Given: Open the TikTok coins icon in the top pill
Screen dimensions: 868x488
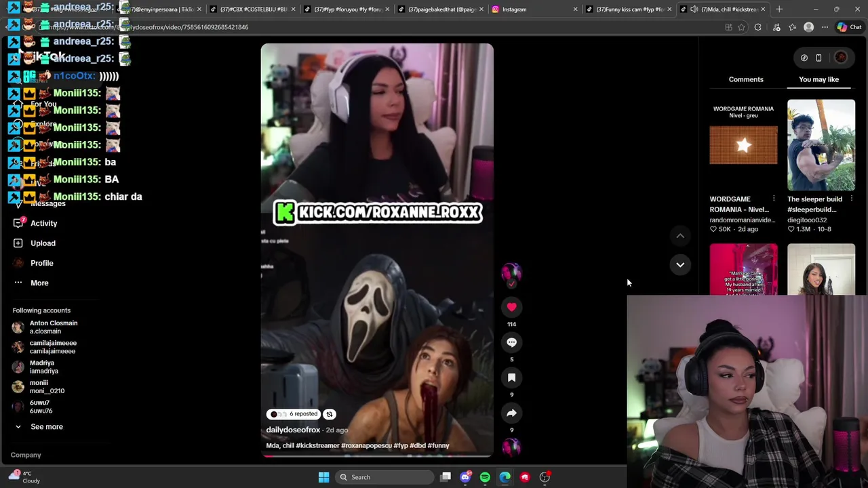Looking at the screenshot, I should tap(804, 58).
